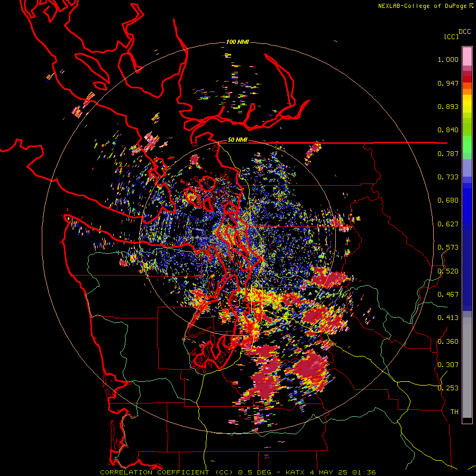Click the 0.787 scale label

point(448,153)
